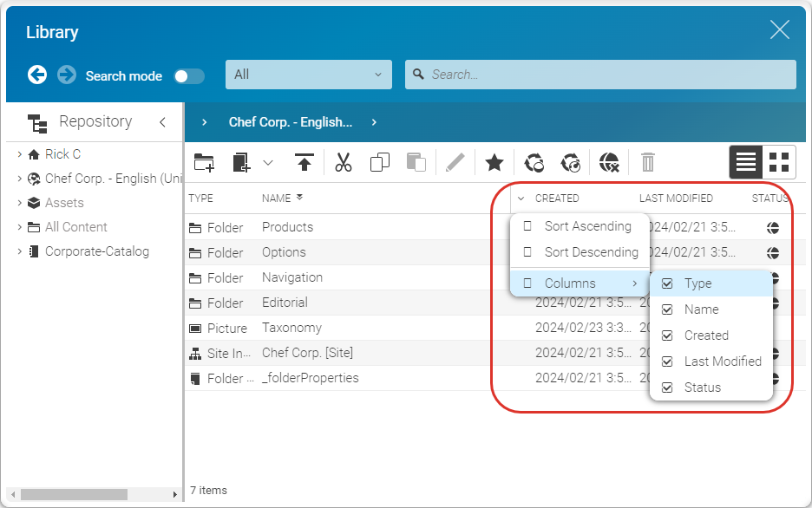Uncheck the Type column checkbox
This screenshot has height=508, width=812.
tap(667, 283)
